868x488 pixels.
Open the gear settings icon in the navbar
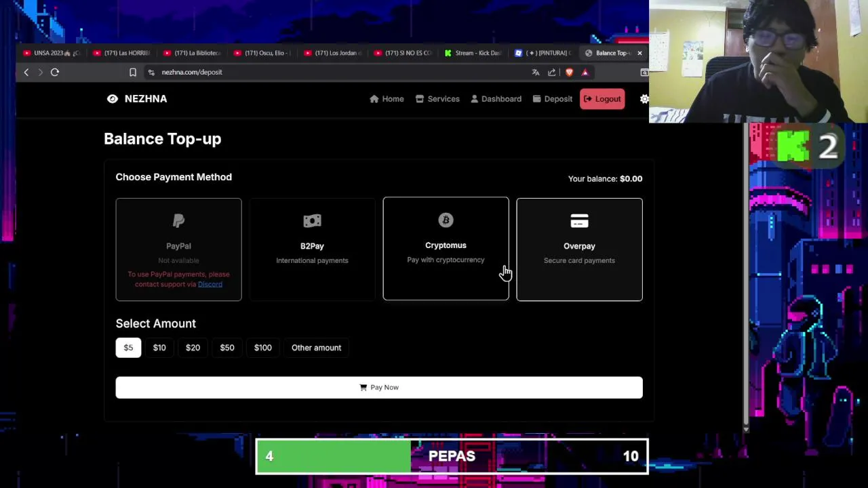click(x=644, y=99)
